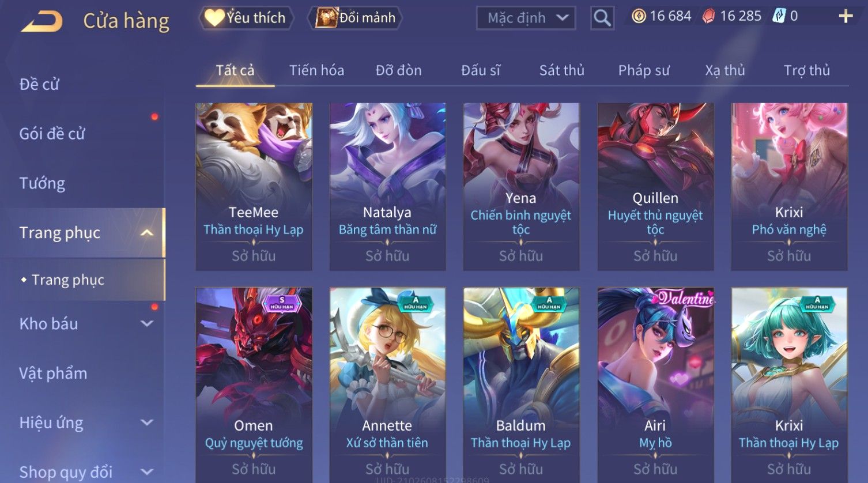Expand the Kho báu sidebar section
This screenshot has width=868, height=483.
tap(147, 324)
